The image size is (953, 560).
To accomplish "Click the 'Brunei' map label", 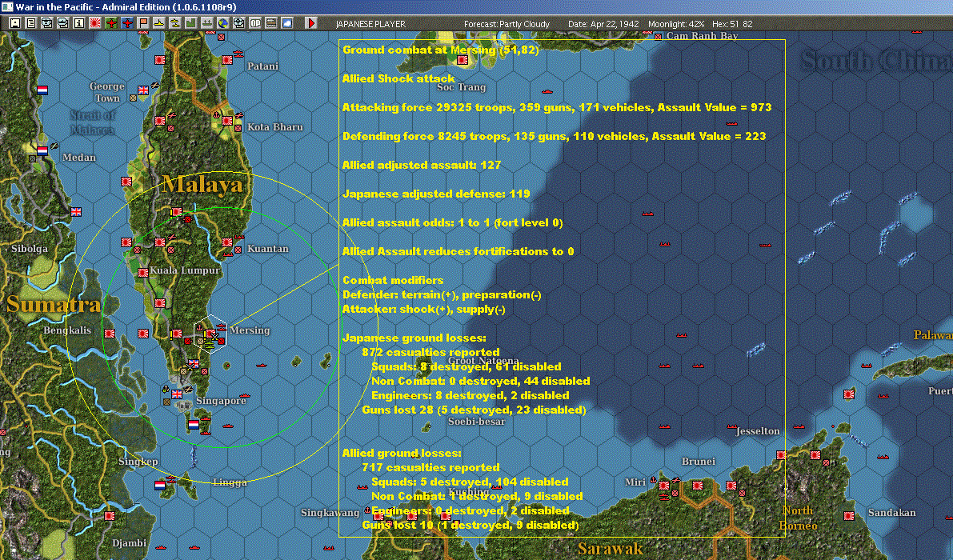I will coord(699,461).
